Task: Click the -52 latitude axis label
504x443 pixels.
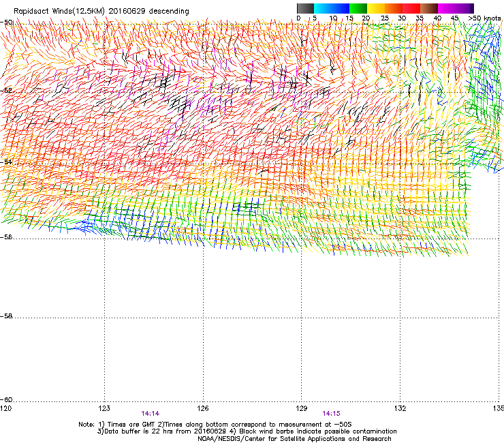Action: point(6,90)
